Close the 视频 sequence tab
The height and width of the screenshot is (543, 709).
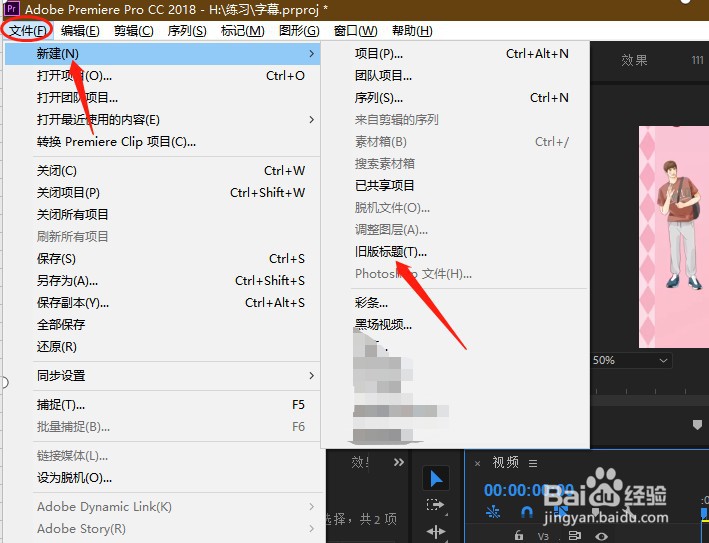pyautogui.click(x=477, y=463)
